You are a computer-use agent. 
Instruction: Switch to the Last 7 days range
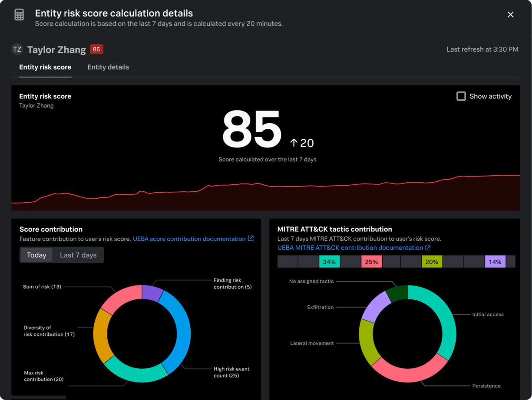pos(78,255)
